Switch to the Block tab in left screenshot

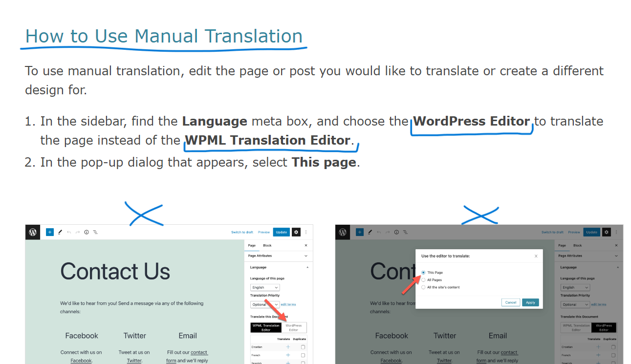(x=267, y=245)
